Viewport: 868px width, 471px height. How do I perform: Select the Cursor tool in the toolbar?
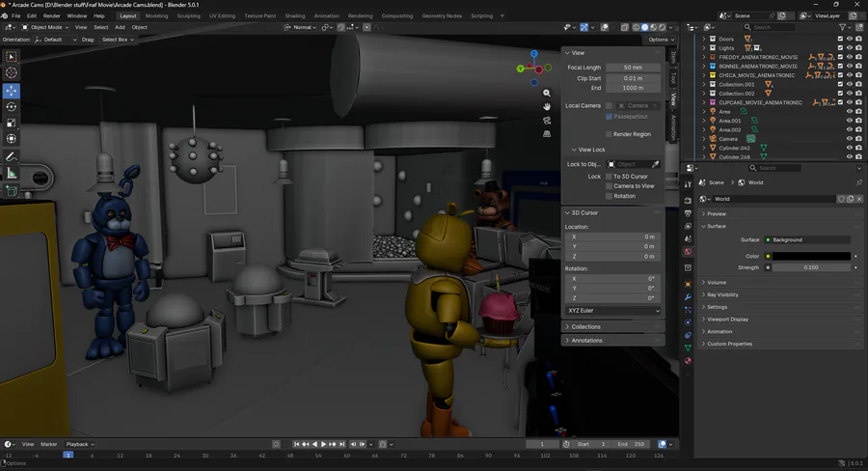[12, 73]
